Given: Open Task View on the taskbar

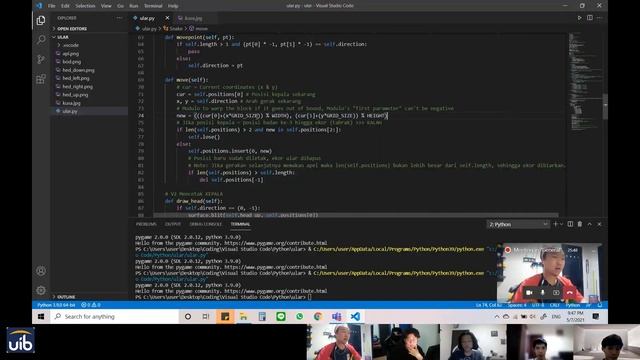Looking at the screenshot, I should point(206,316).
